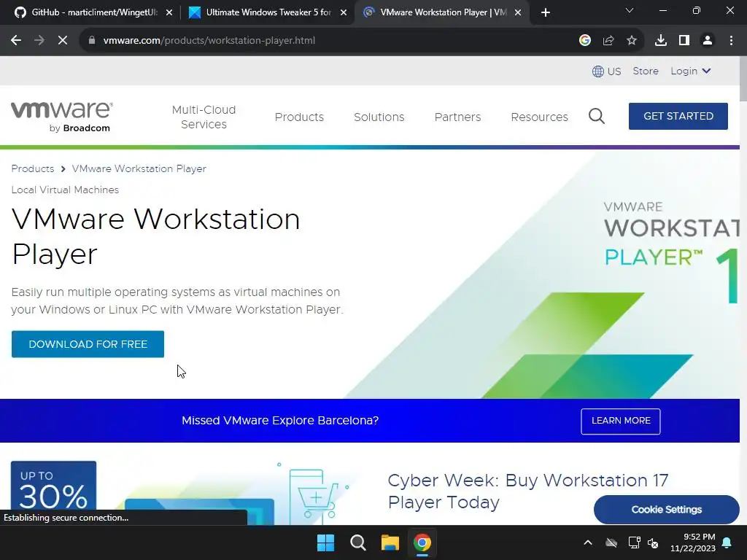The height and width of the screenshot is (560, 747).
Task: Click the OneDrive cloud tray icon
Action: 611,542
